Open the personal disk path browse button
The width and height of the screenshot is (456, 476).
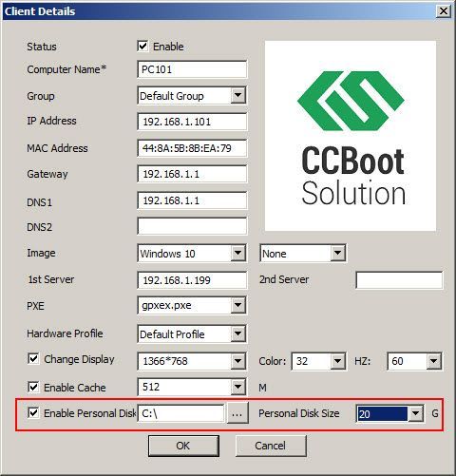tap(237, 413)
